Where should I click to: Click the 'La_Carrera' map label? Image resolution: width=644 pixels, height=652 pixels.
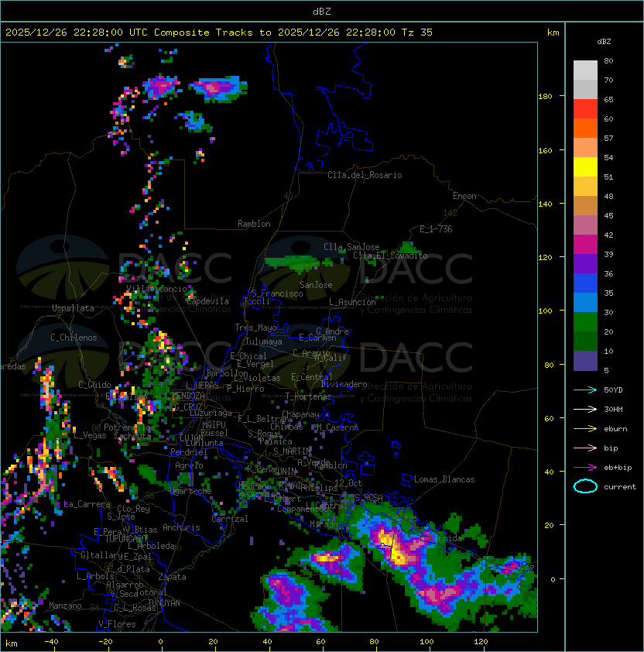[87, 504]
